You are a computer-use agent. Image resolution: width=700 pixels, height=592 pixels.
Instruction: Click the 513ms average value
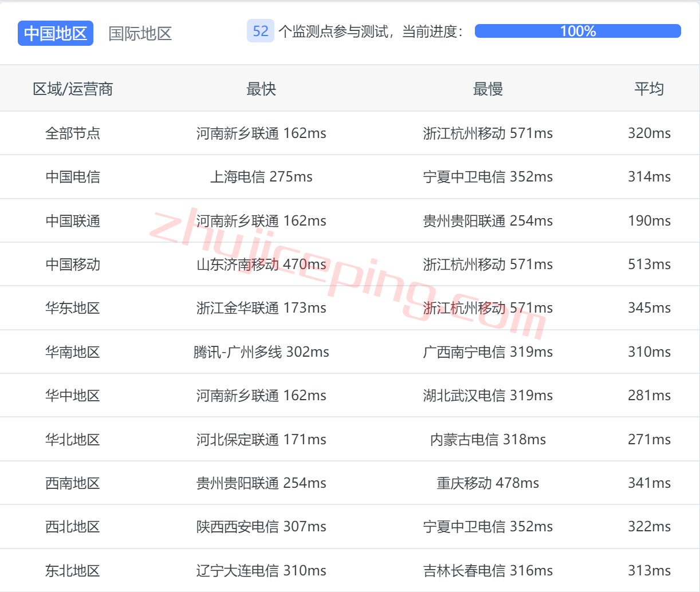point(649,264)
